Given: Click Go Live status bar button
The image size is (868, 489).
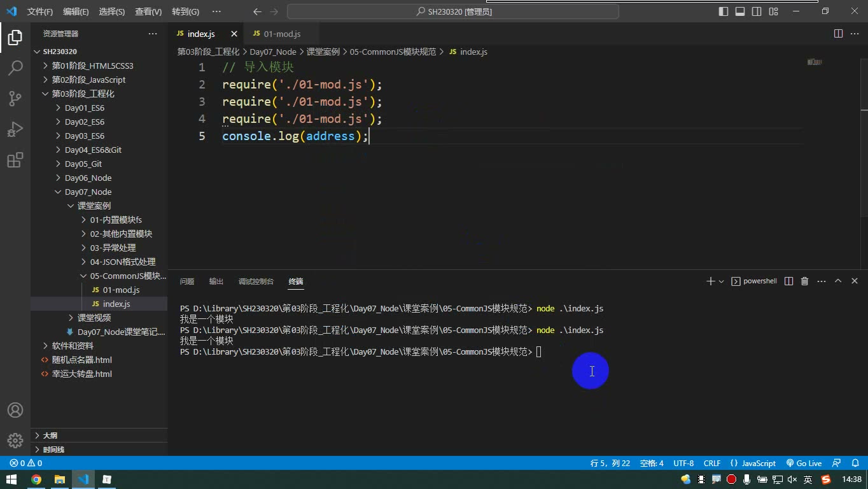Looking at the screenshot, I should click(x=804, y=463).
